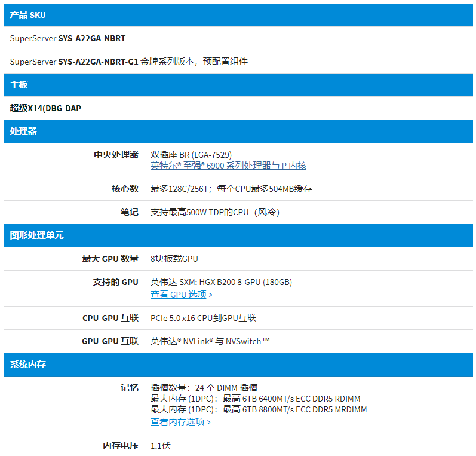This screenshot has width=476, height=456.
Task: Select the PCIe 5.0 x16 CPU到GPU互联 value
Action: pos(204,318)
